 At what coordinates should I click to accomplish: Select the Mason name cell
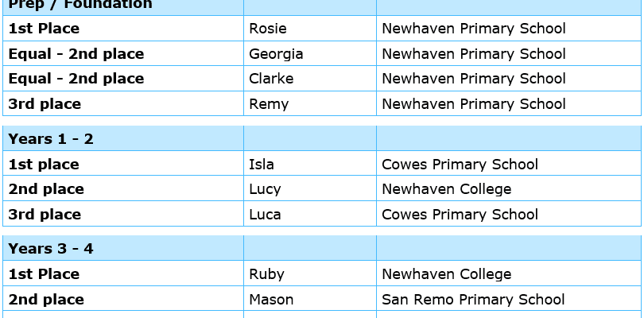tap(271, 300)
